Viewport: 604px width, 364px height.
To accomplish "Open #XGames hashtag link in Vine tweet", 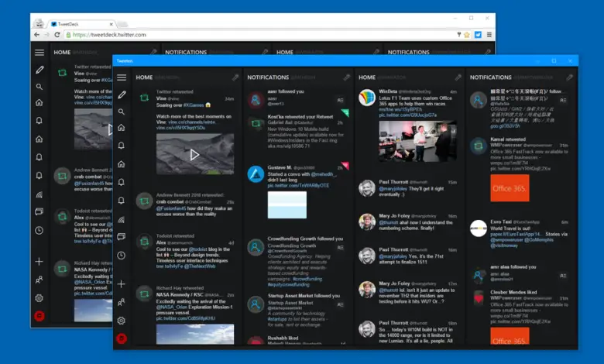I will pos(194,105).
